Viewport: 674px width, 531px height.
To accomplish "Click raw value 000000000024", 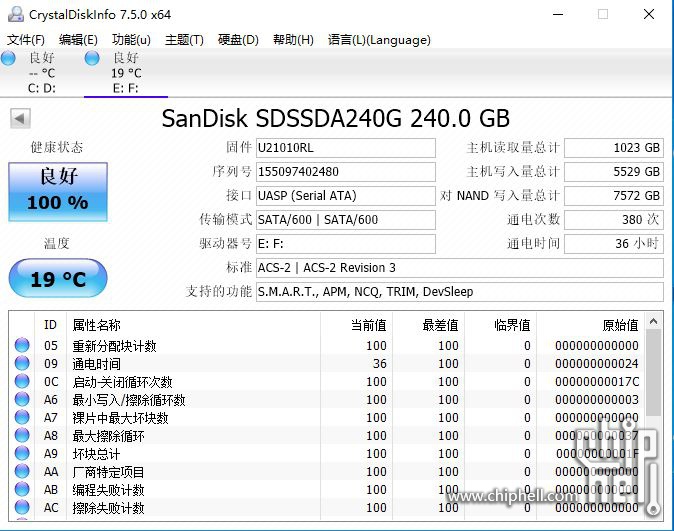I will (597, 364).
